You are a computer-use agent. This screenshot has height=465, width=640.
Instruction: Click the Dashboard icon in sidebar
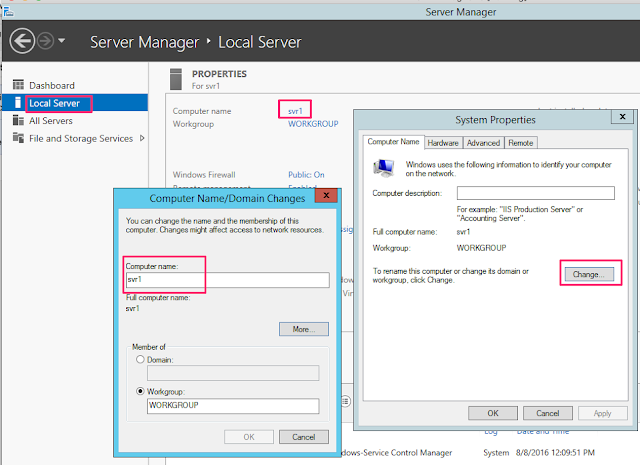coord(18,85)
